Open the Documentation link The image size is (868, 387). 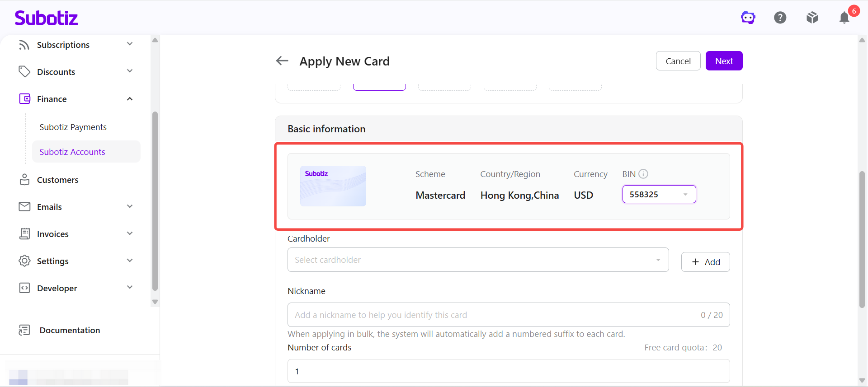[70, 330]
